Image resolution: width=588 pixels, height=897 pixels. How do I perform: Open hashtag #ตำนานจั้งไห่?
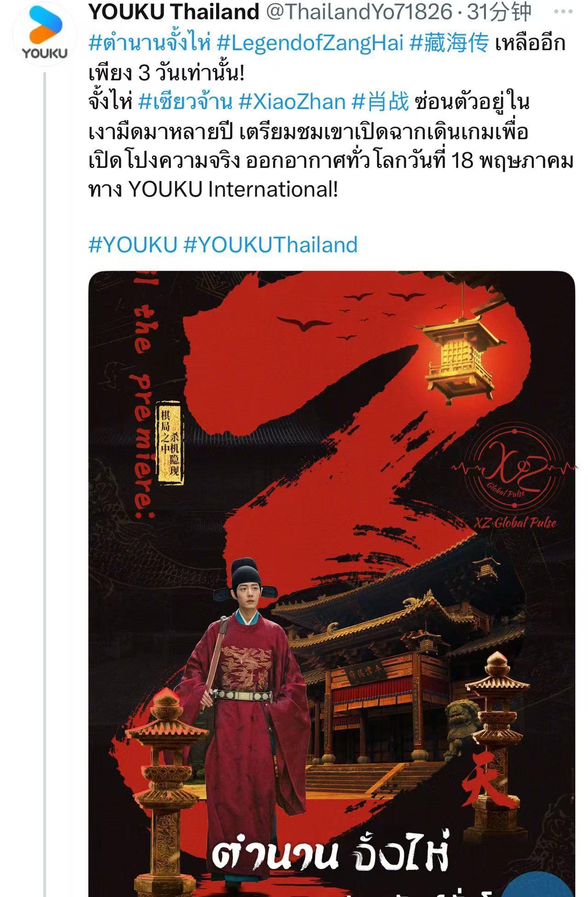pyautogui.click(x=149, y=43)
